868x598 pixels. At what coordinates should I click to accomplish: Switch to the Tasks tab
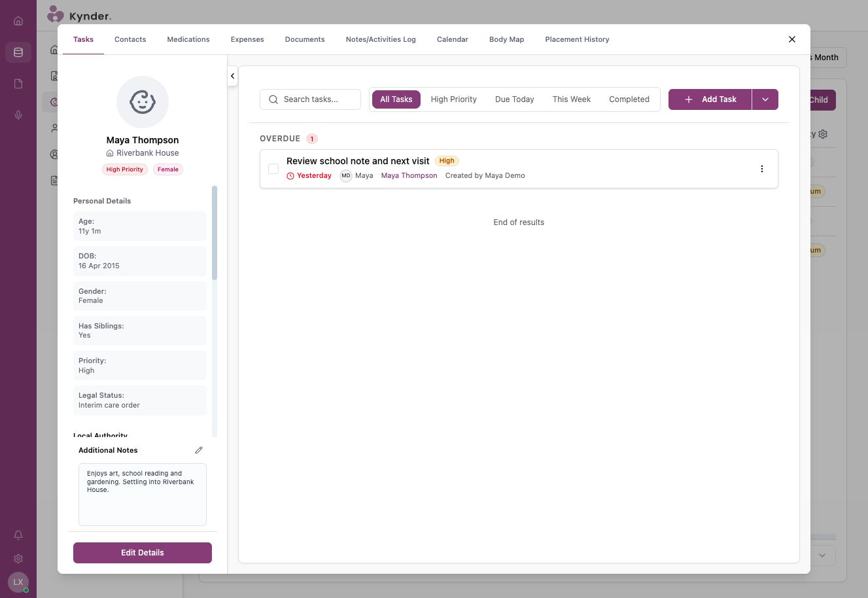[x=83, y=39]
